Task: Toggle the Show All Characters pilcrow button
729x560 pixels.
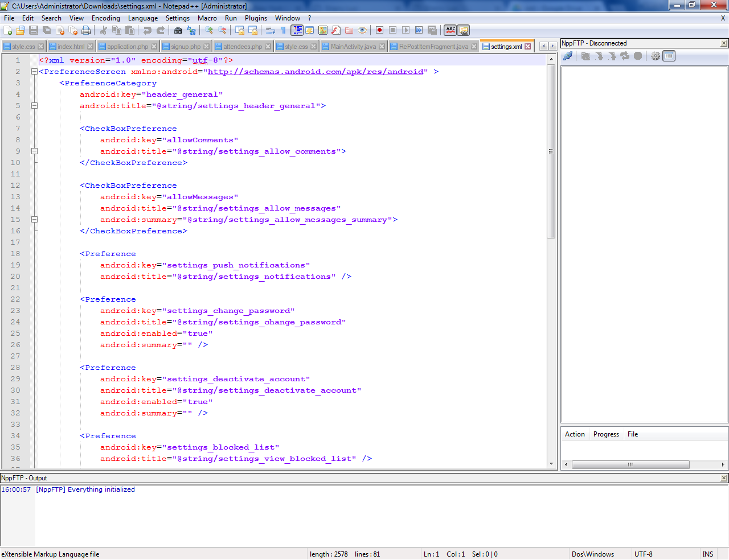Action: [x=283, y=31]
